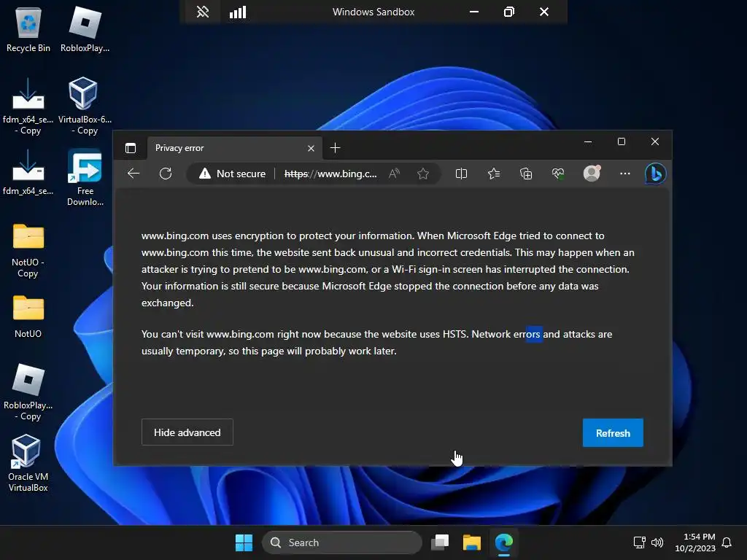Open the Recycle Bin desktop icon

tap(28, 29)
